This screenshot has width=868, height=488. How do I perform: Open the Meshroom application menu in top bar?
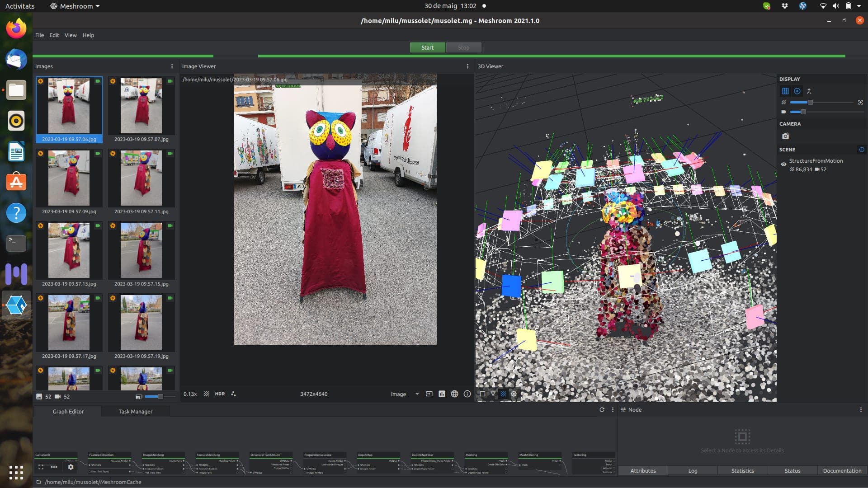pos(75,6)
